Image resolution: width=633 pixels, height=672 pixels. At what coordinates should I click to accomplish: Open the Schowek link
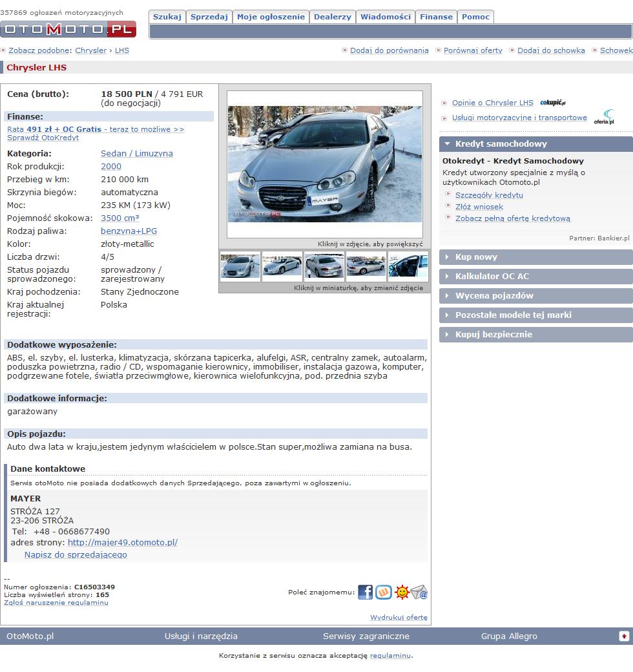point(616,50)
